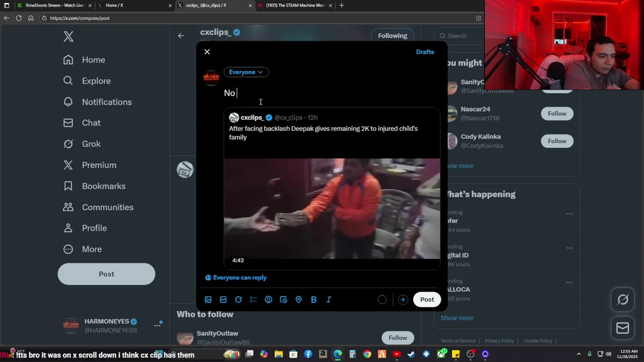Open more options for LLOCA trend

click(569, 283)
